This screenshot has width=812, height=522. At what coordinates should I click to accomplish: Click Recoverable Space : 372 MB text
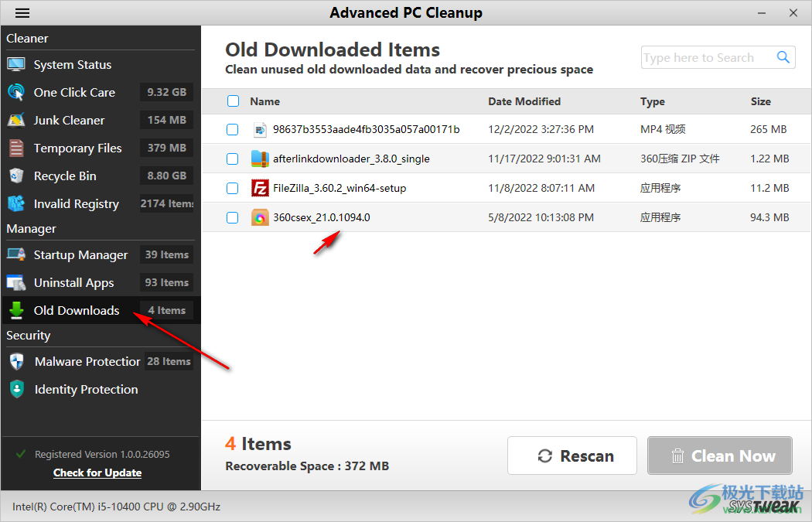point(307,466)
